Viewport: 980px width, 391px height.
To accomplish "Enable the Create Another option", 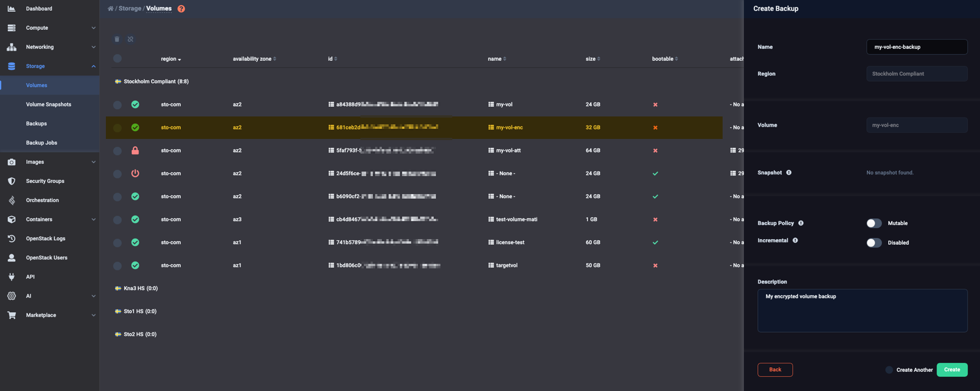I will point(889,370).
